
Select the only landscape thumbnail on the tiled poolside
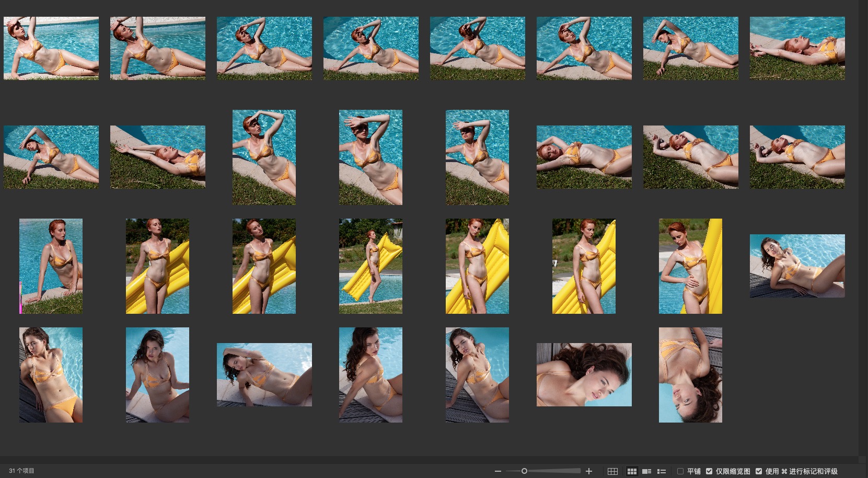pyautogui.click(x=264, y=375)
